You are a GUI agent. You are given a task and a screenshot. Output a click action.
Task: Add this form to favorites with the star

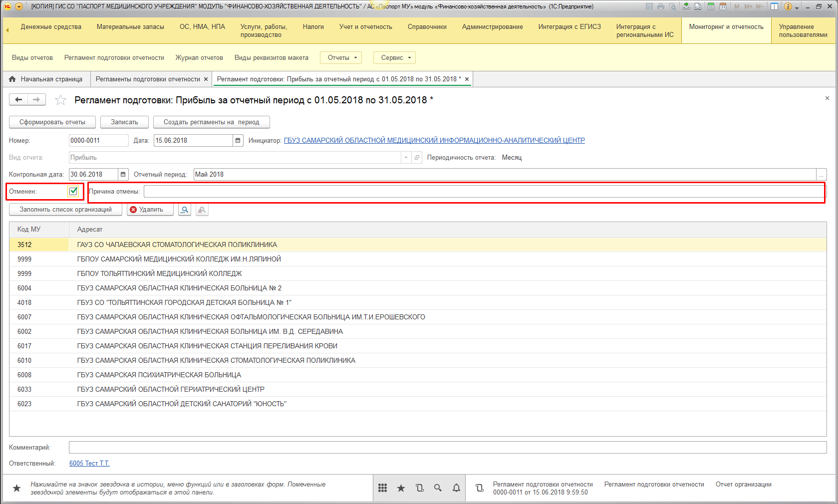point(60,100)
